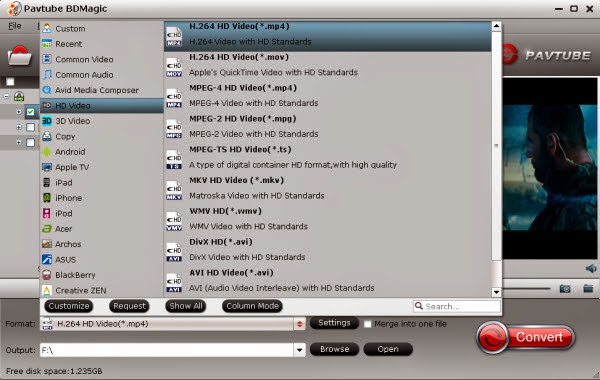Open the File menu
The height and width of the screenshot is (380, 600).
coord(15,26)
